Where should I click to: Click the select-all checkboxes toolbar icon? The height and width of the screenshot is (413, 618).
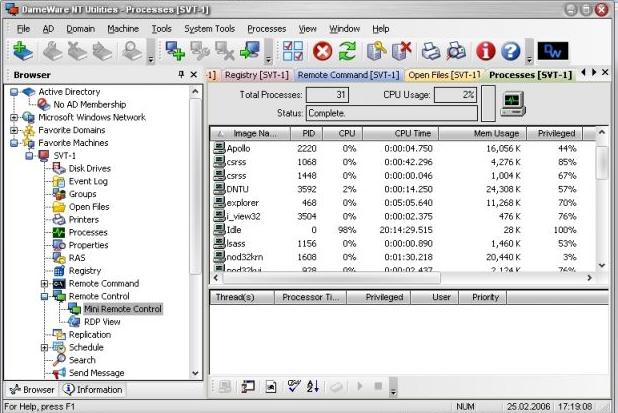293,51
